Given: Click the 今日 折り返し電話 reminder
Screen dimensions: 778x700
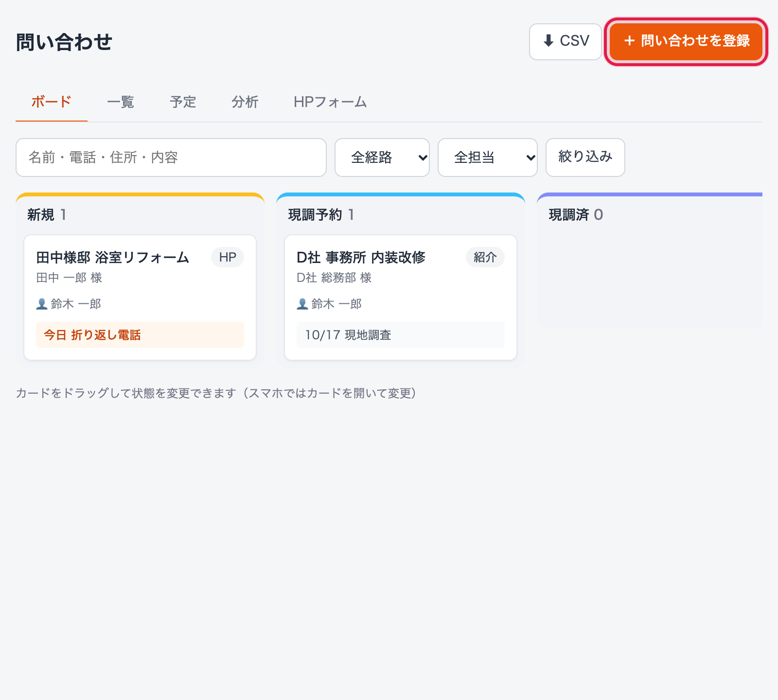Looking at the screenshot, I should point(140,335).
